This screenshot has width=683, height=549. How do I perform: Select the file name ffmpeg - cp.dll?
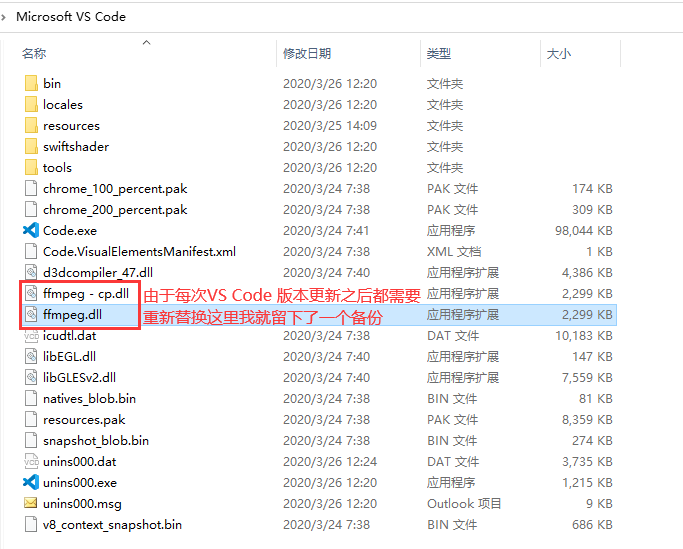point(86,294)
